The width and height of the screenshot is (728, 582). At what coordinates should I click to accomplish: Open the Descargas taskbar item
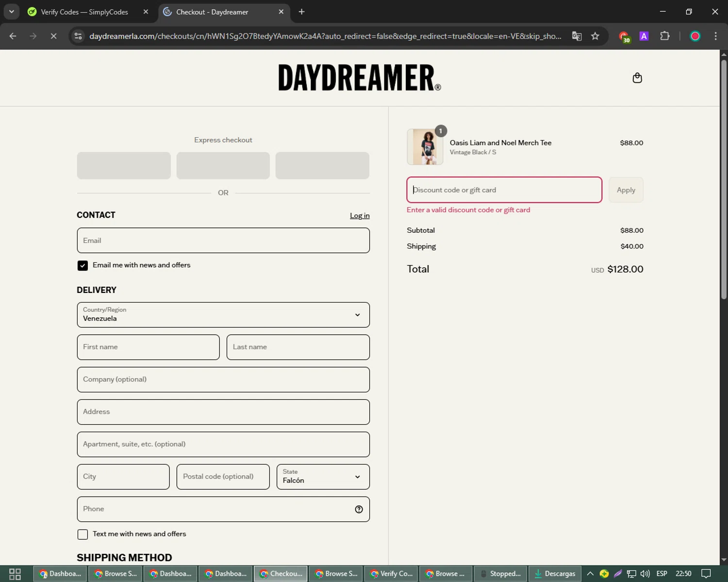(x=555, y=574)
